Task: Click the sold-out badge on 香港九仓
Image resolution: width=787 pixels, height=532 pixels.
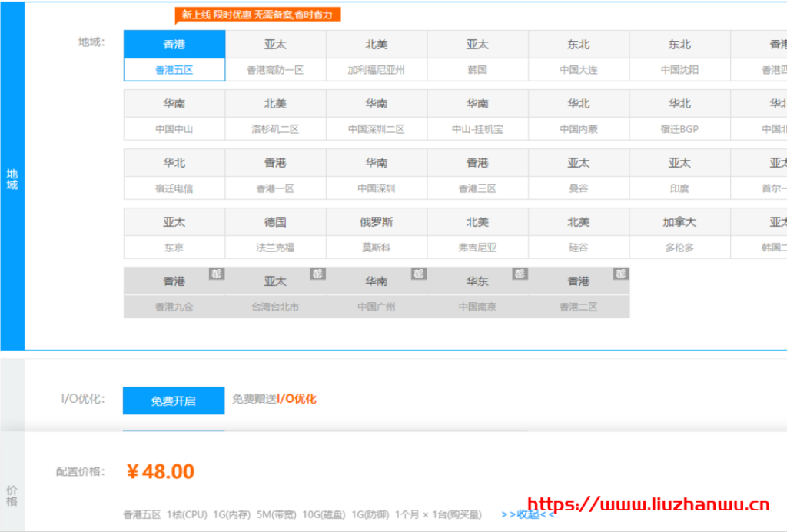Action: tap(216, 273)
